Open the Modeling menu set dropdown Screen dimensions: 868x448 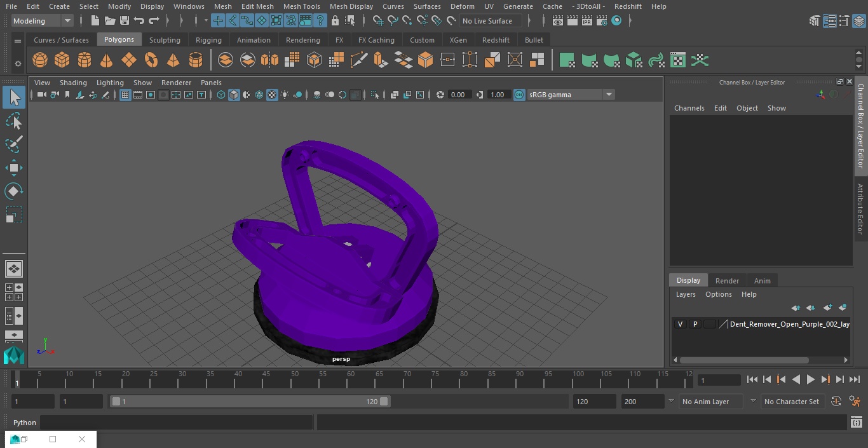click(42, 21)
